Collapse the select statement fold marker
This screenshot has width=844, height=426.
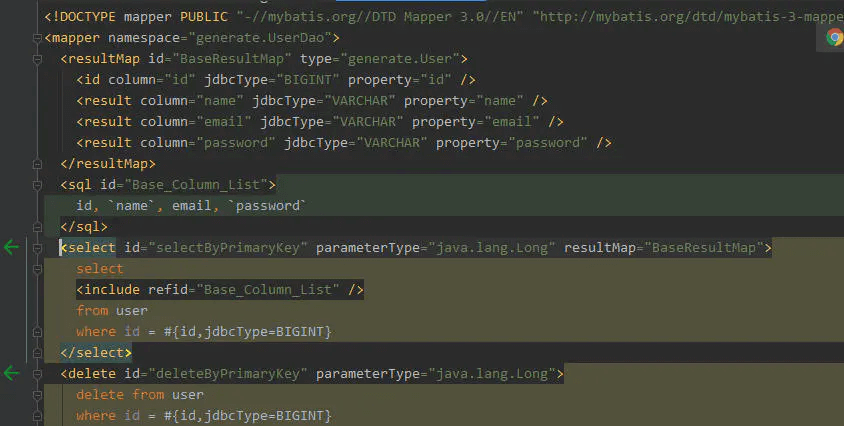coord(36,248)
